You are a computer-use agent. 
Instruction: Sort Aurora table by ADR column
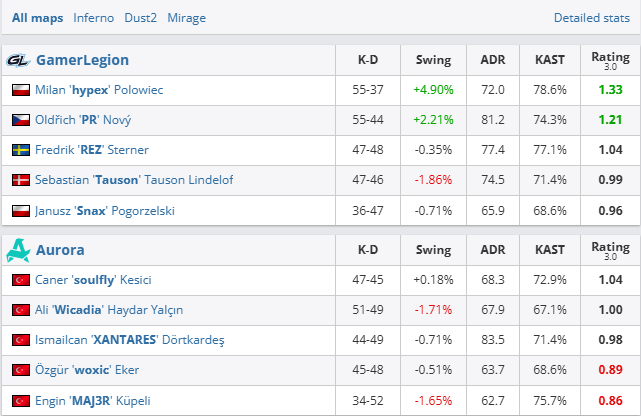[x=493, y=250]
